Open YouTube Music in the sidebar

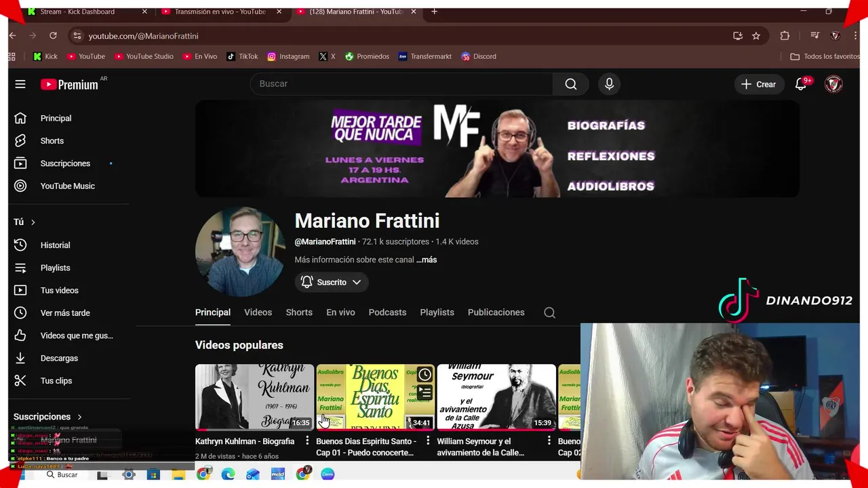click(x=68, y=186)
